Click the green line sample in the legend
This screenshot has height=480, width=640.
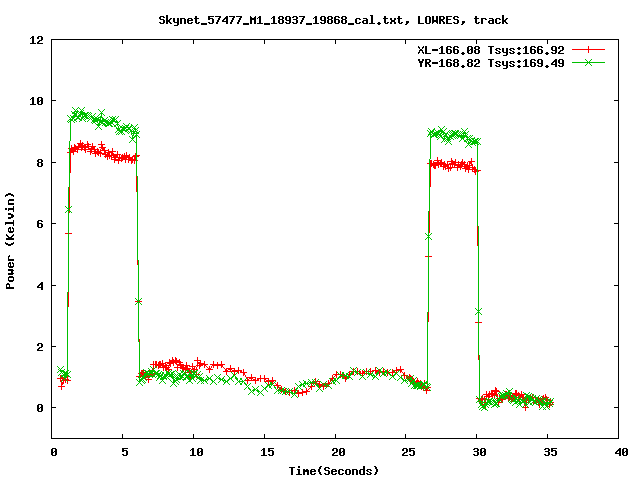point(588,62)
